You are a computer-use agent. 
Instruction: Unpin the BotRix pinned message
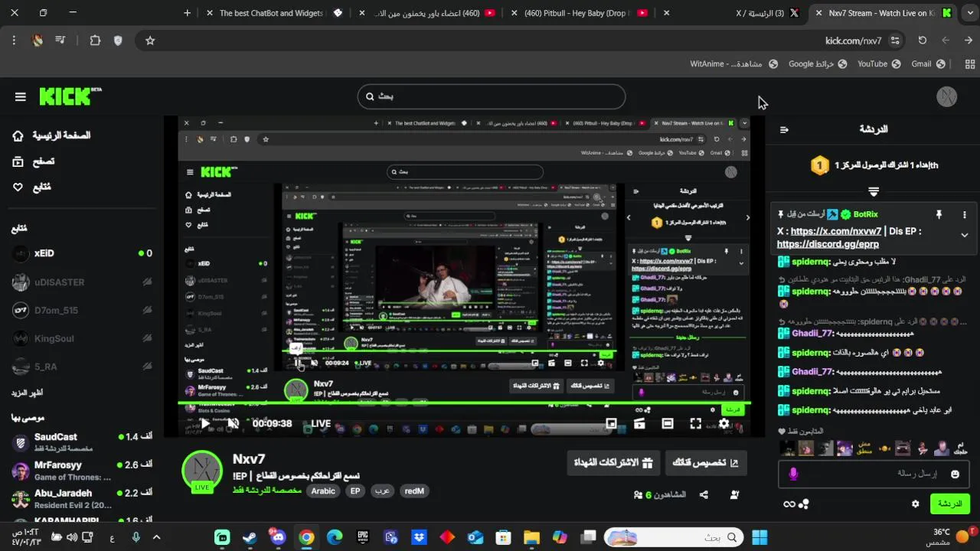(939, 215)
